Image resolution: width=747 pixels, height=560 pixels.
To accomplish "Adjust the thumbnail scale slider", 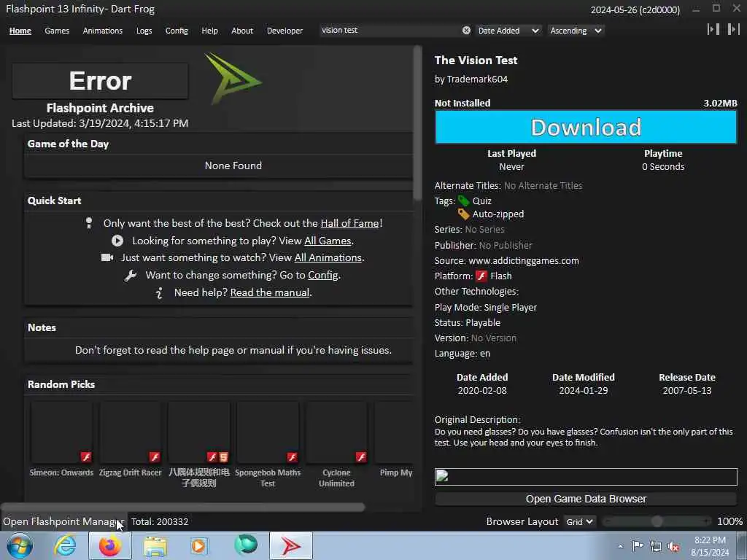I will pos(657,522).
